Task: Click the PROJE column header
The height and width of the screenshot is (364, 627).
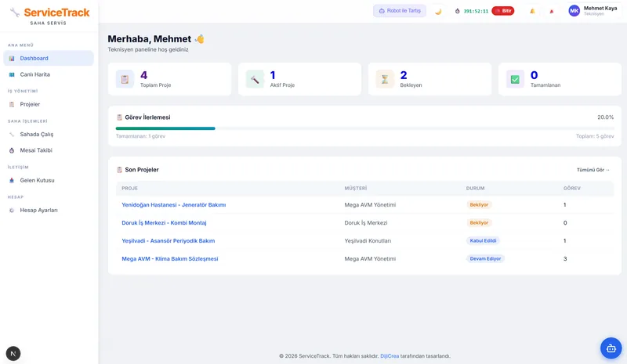Action: tap(129, 188)
